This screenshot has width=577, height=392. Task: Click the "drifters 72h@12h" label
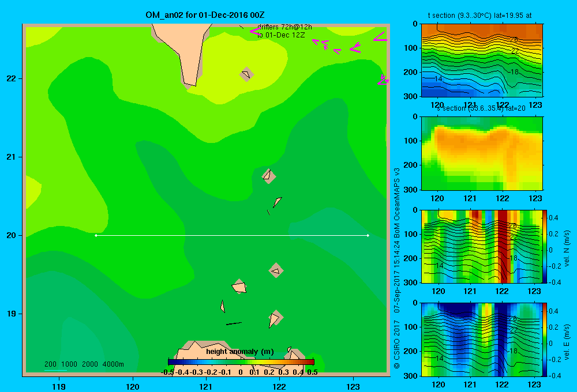[x=284, y=27]
